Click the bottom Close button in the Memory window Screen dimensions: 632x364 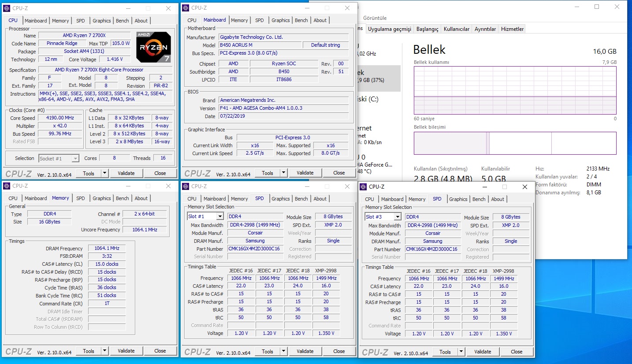160,351
